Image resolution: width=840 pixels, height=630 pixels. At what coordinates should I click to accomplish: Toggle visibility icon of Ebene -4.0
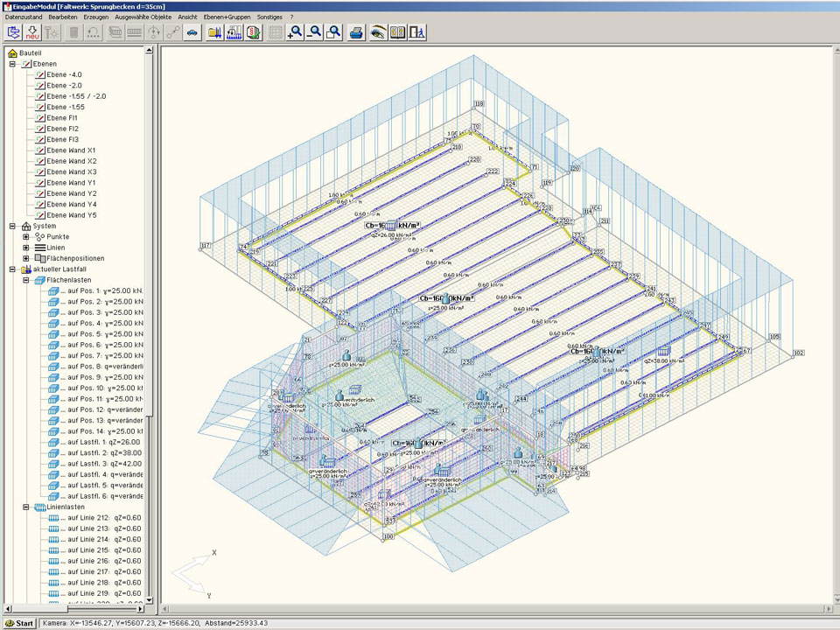coord(39,75)
